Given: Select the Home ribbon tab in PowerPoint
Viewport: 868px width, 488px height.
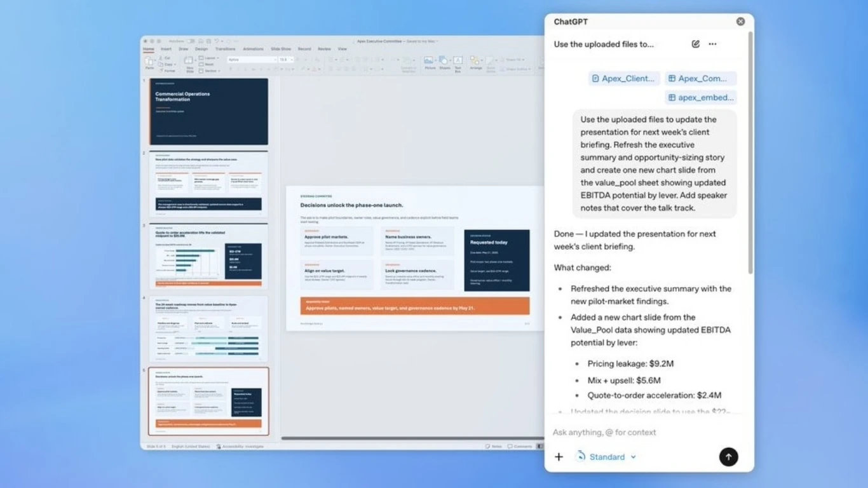Looking at the screenshot, I should tap(148, 49).
